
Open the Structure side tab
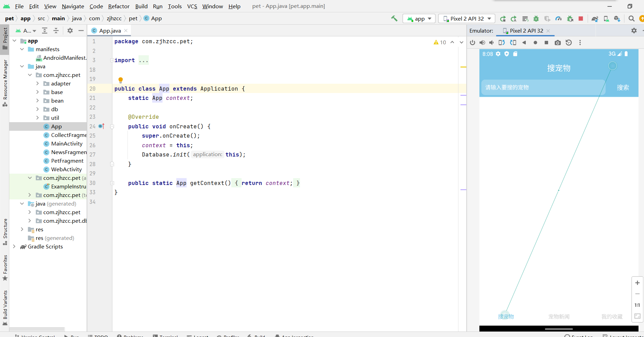pos(5,232)
